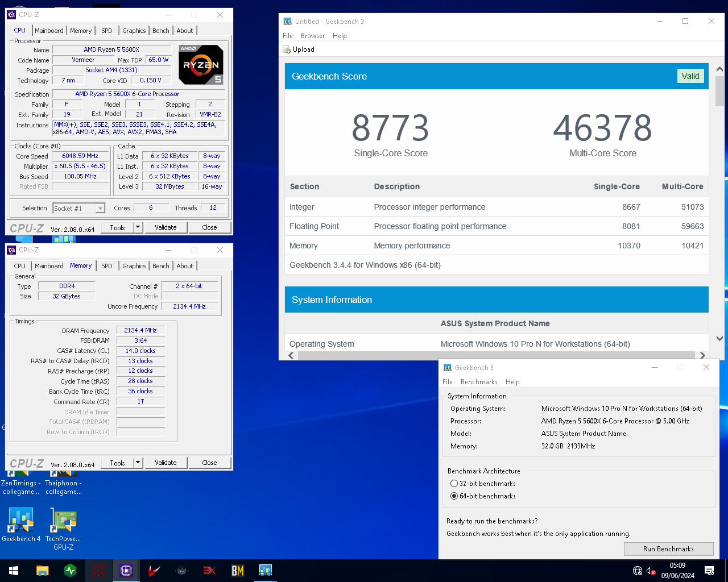Image resolution: width=728 pixels, height=582 pixels.
Task: Click BM benchmark taskbar icon
Action: pyautogui.click(x=238, y=570)
